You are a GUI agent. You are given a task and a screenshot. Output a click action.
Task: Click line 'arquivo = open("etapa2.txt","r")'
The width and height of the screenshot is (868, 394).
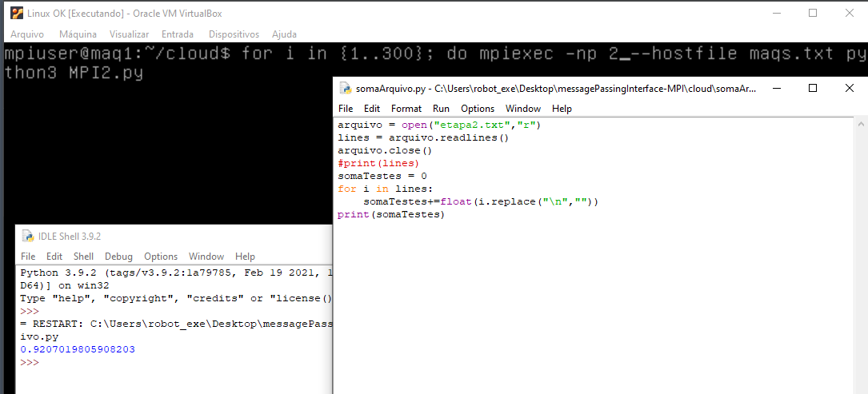[439, 125]
